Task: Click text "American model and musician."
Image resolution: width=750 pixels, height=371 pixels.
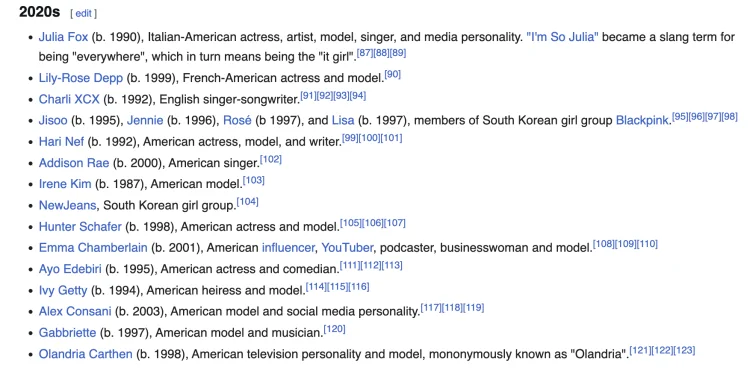Action: coord(240,332)
